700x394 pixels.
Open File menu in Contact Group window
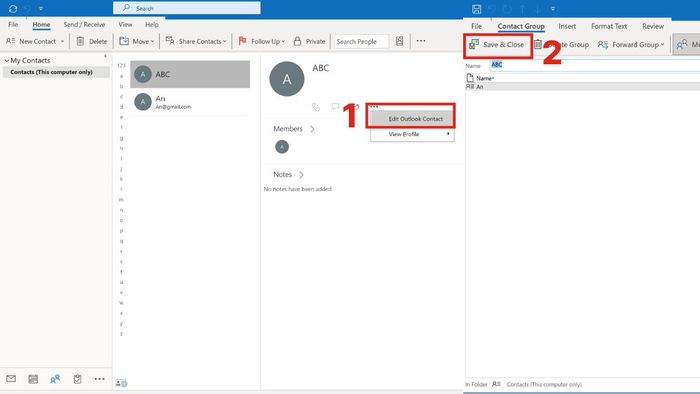tap(476, 26)
